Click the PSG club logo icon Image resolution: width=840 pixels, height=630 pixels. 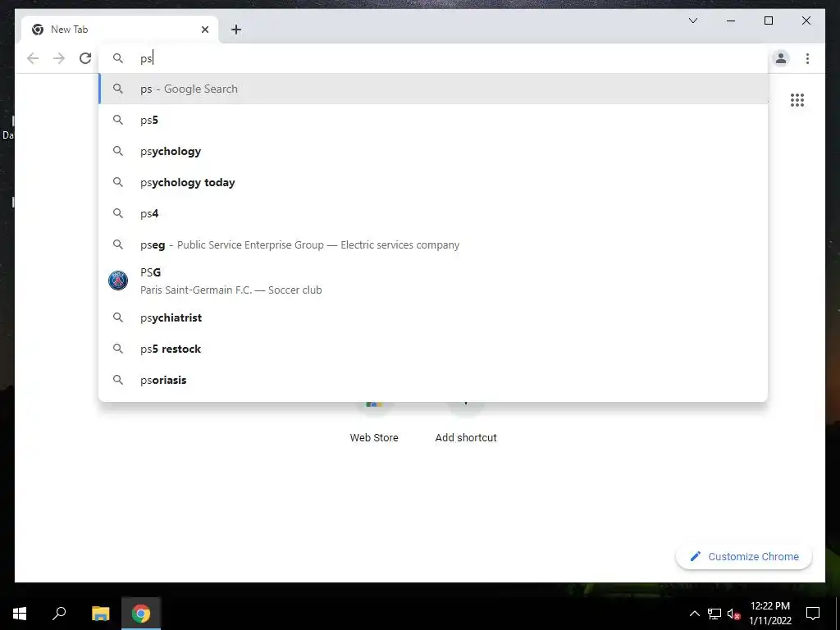tap(118, 281)
